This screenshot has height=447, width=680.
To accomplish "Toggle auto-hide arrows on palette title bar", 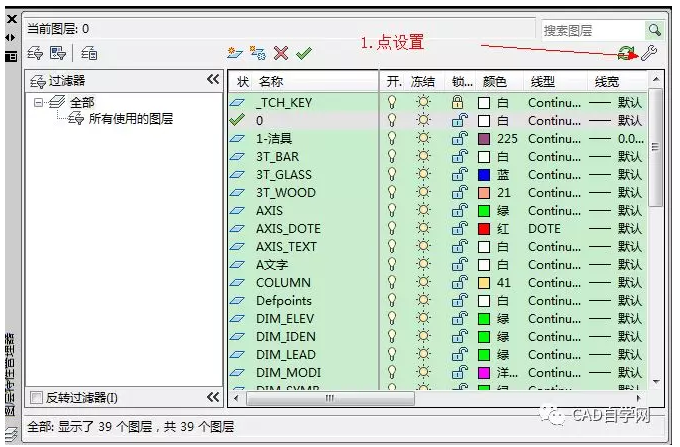I will click(x=11, y=38).
